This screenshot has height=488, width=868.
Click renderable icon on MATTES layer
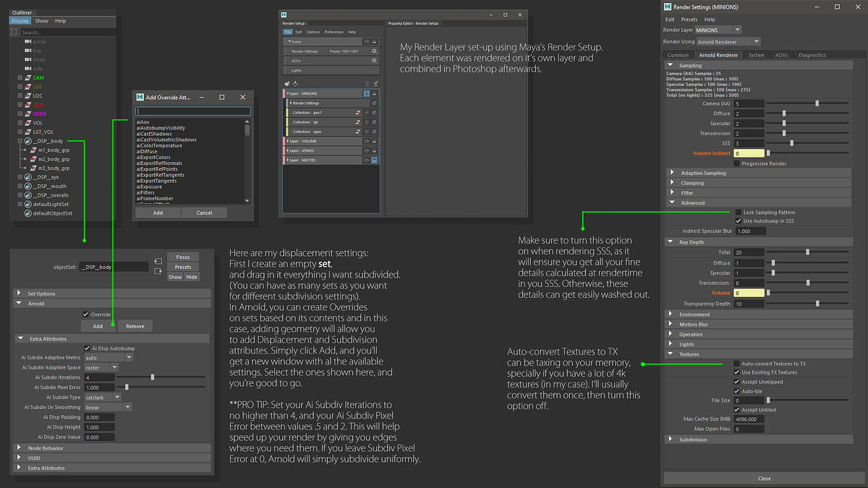(x=375, y=160)
